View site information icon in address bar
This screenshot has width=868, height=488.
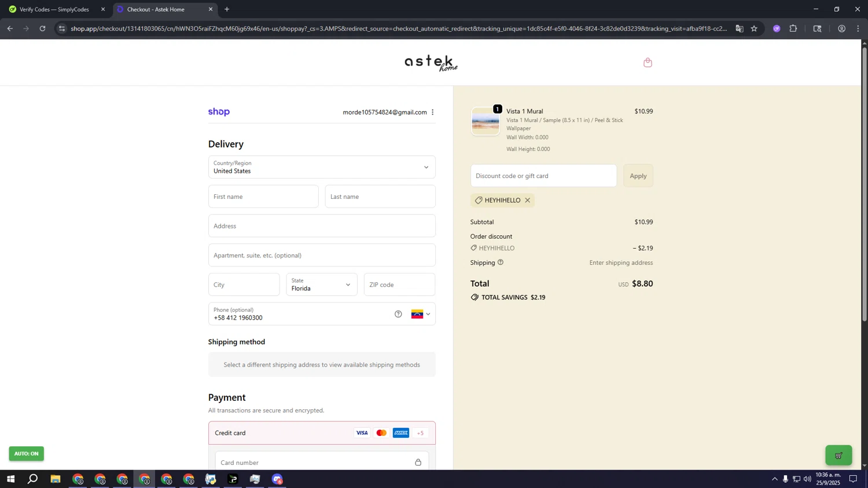(62, 28)
